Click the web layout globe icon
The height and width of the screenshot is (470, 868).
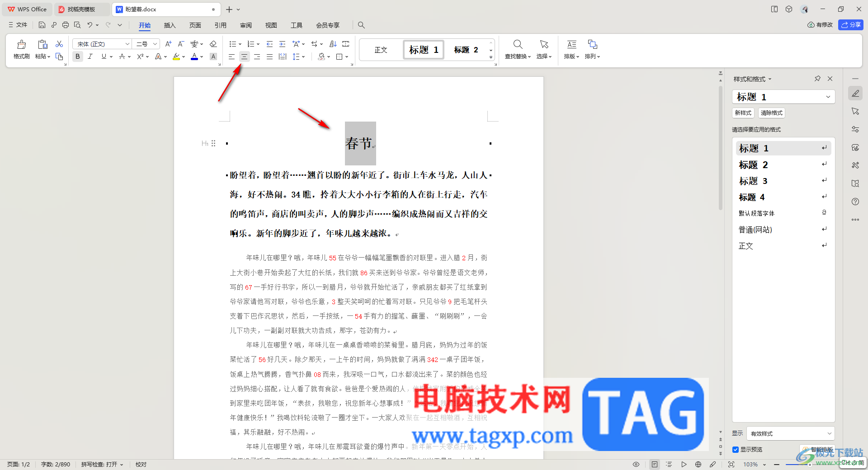tap(698, 464)
